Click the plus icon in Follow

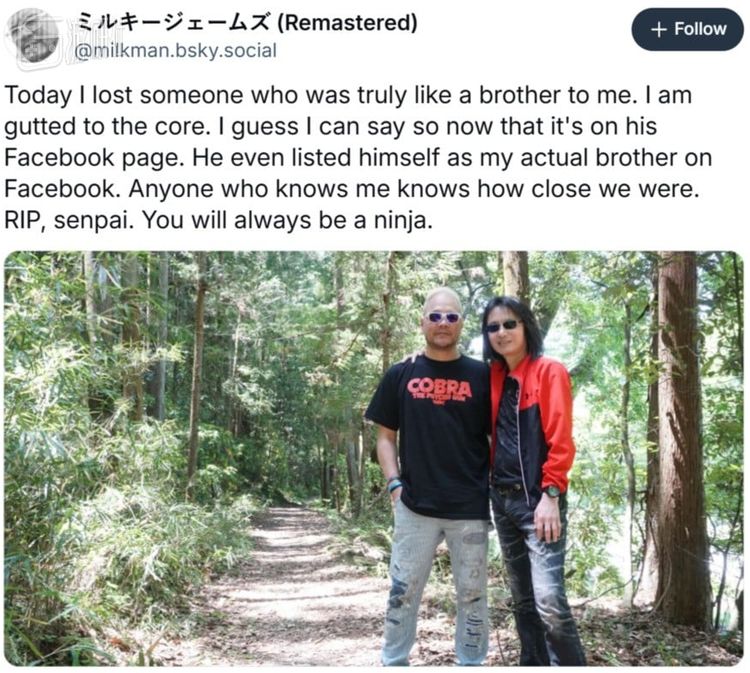(x=659, y=29)
